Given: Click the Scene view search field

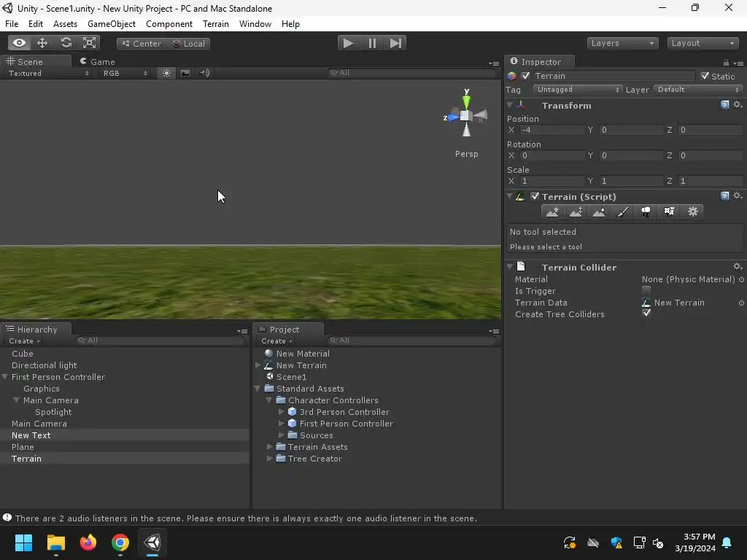Looking at the screenshot, I should coord(412,72).
